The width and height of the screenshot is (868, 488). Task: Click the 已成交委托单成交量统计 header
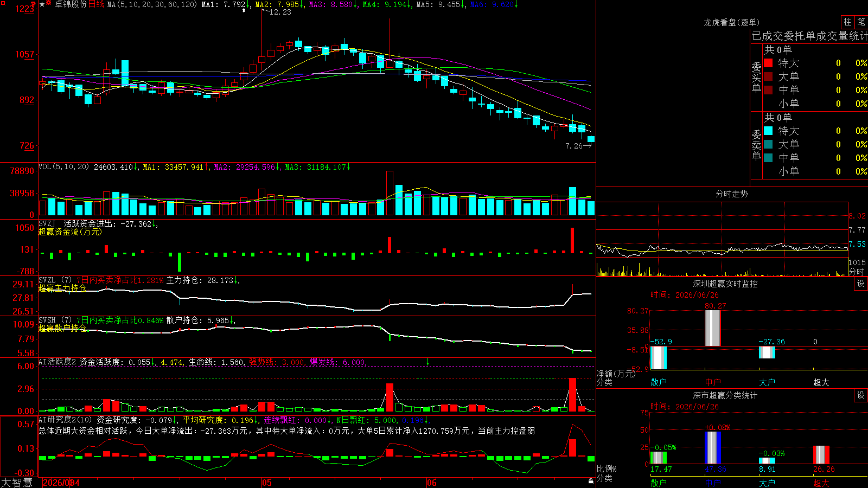pyautogui.click(x=809, y=36)
